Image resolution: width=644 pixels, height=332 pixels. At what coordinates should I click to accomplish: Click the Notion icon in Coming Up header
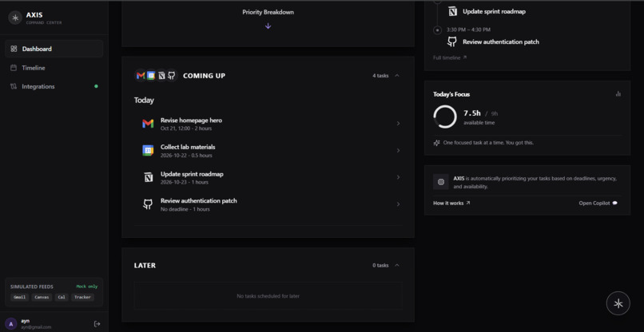point(161,76)
